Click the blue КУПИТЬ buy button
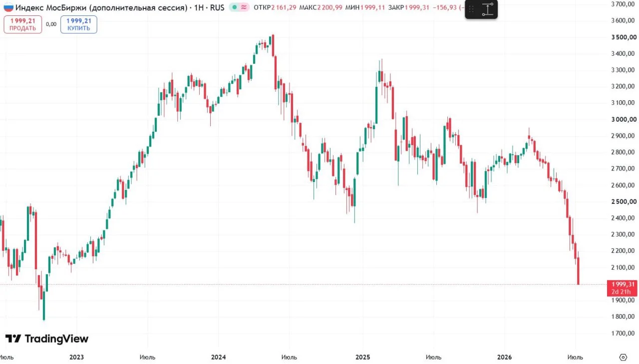 [79, 24]
